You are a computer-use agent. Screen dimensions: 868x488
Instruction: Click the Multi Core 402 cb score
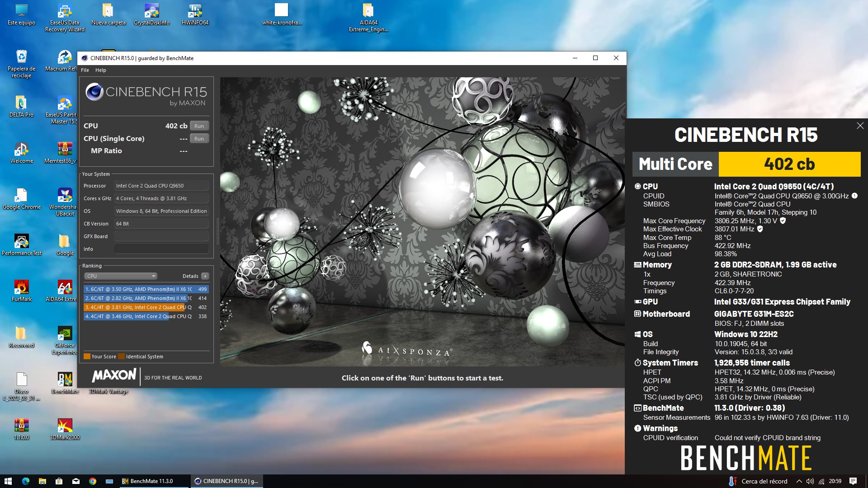789,164
